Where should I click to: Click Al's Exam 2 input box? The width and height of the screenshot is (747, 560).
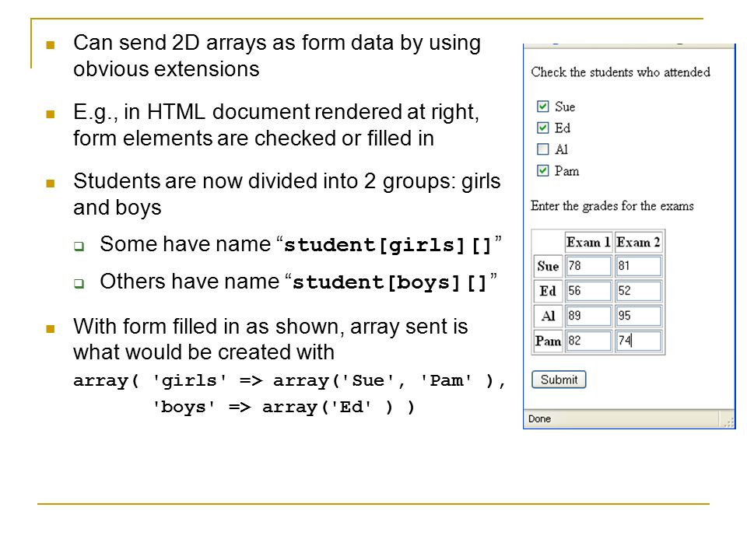point(638,316)
